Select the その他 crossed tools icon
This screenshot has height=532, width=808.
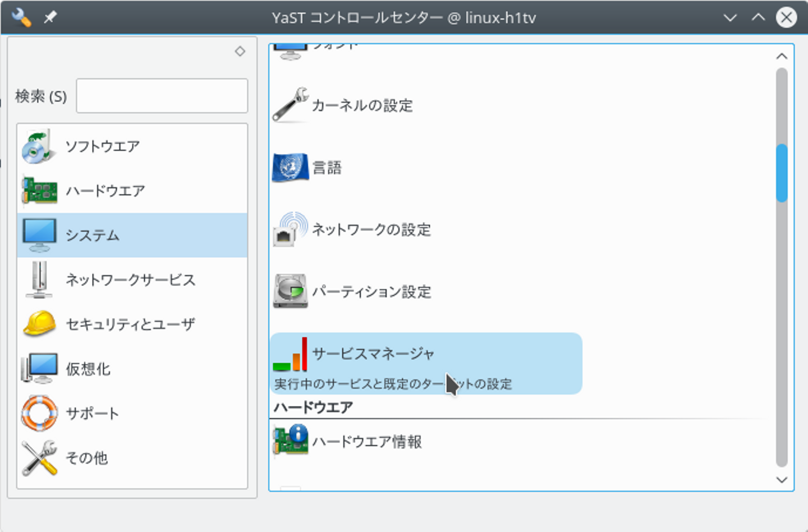[x=39, y=457]
